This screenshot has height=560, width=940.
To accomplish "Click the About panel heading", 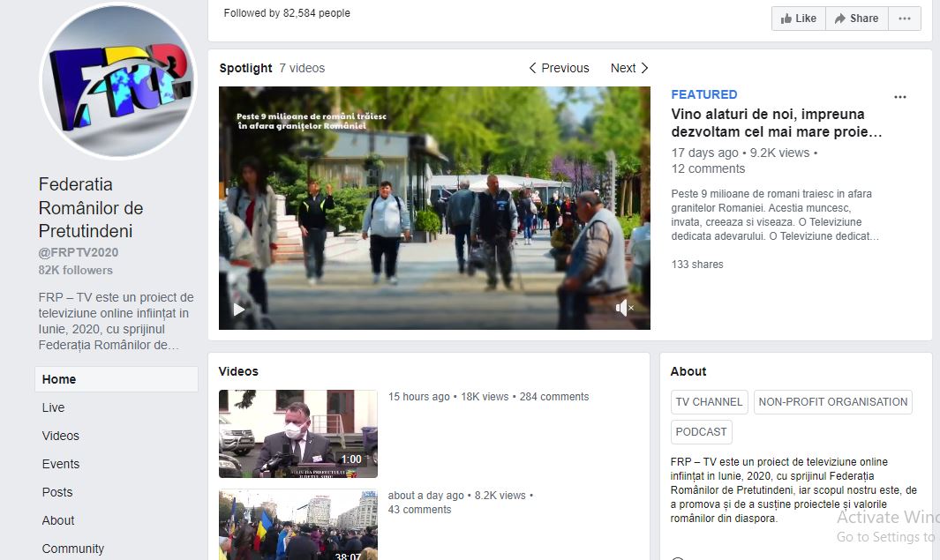I will [688, 371].
